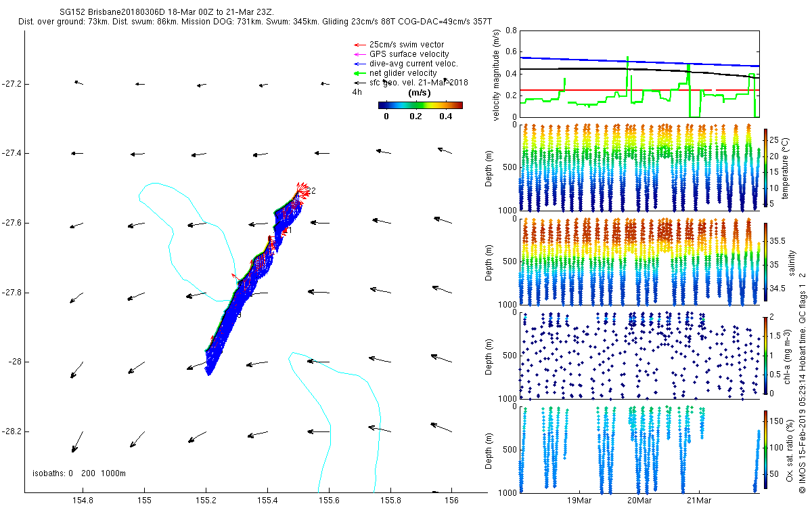Click the velocity magnitude (m/s) axis label
812x508 pixels.
pos(497,75)
